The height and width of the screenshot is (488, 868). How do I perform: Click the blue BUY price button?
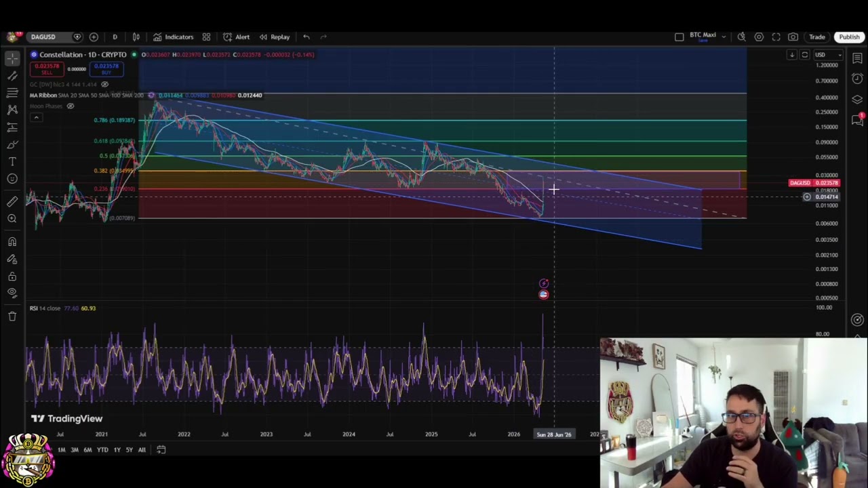[x=106, y=68]
